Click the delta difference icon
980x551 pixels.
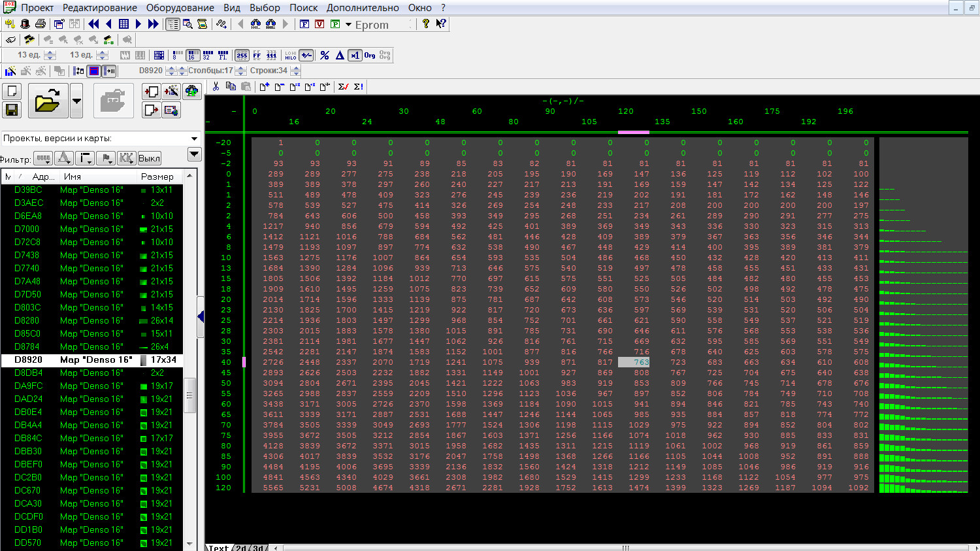click(x=340, y=56)
